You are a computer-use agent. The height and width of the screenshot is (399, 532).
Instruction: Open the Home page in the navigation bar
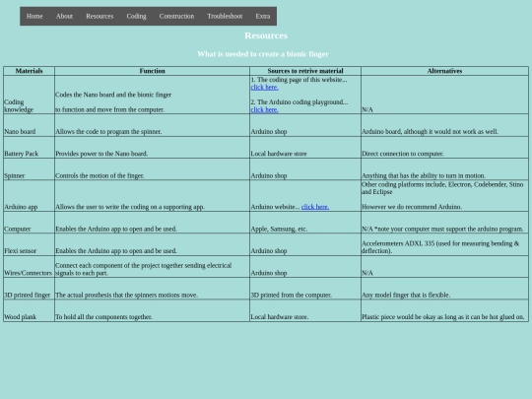click(34, 17)
